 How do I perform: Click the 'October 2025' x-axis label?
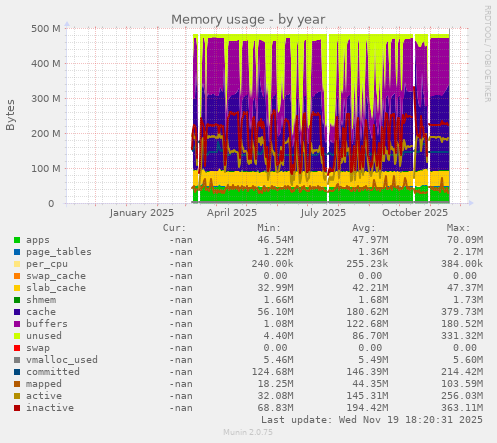point(415,213)
